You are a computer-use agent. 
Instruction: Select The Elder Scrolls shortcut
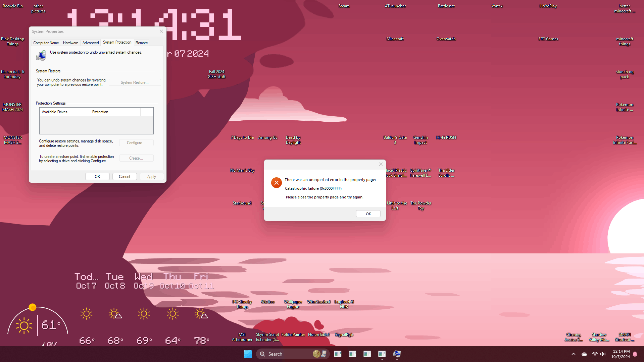[x=446, y=173]
